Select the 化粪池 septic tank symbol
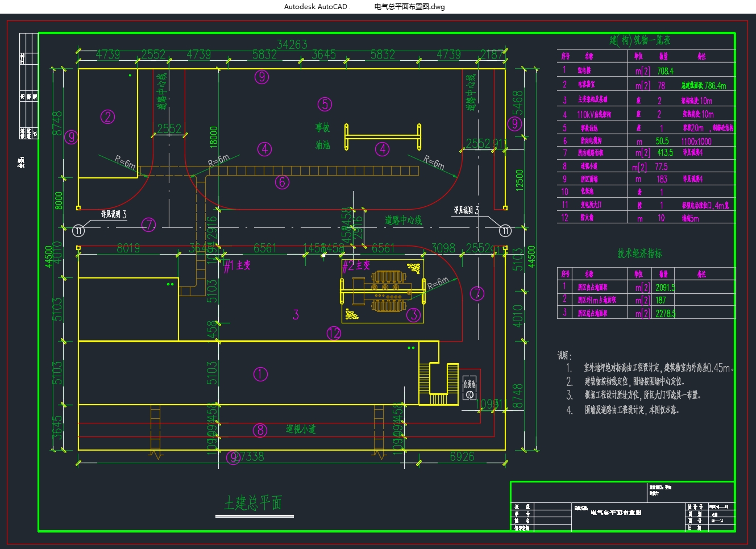This screenshot has width=756, height=549. (x=470, y=387)
